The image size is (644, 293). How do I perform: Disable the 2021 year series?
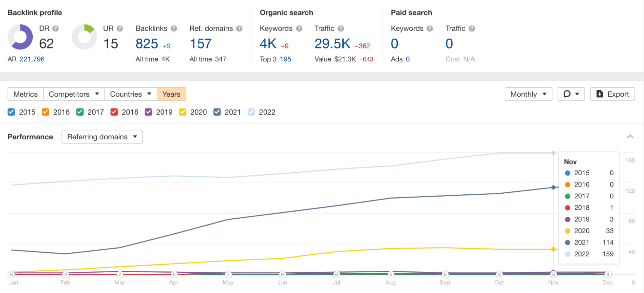point(217,112)
